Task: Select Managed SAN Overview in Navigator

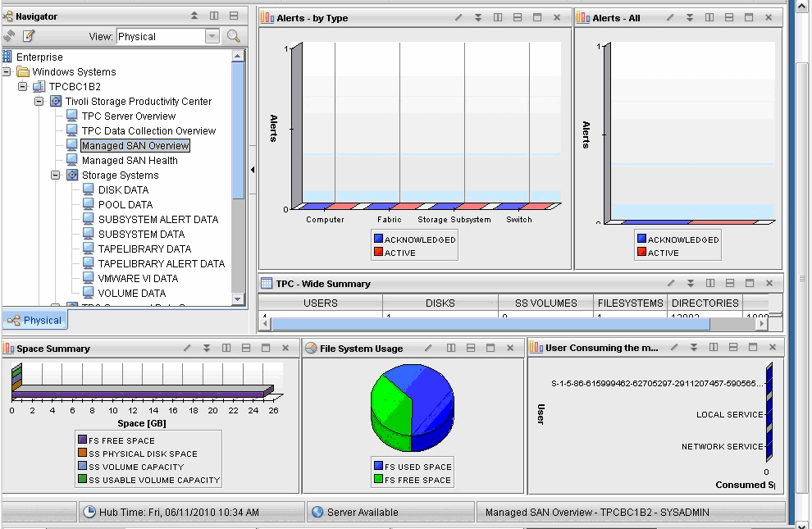Action: 135,145
